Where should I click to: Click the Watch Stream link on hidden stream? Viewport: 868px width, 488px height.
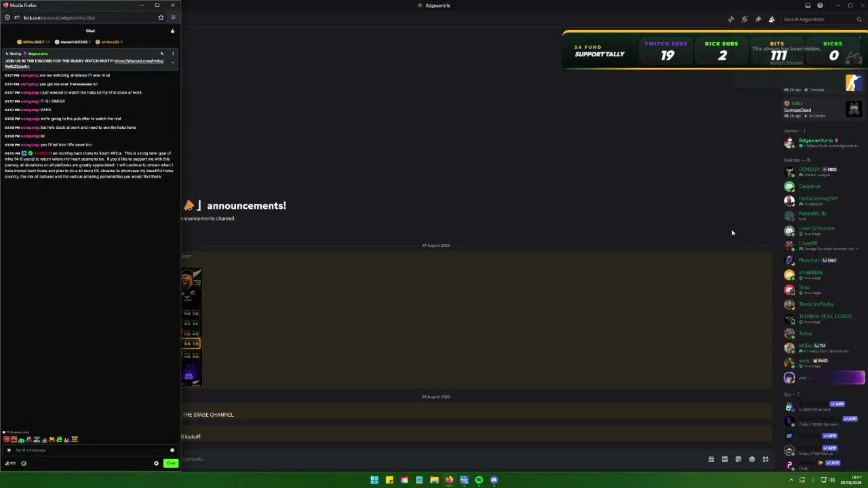(787, 62)
